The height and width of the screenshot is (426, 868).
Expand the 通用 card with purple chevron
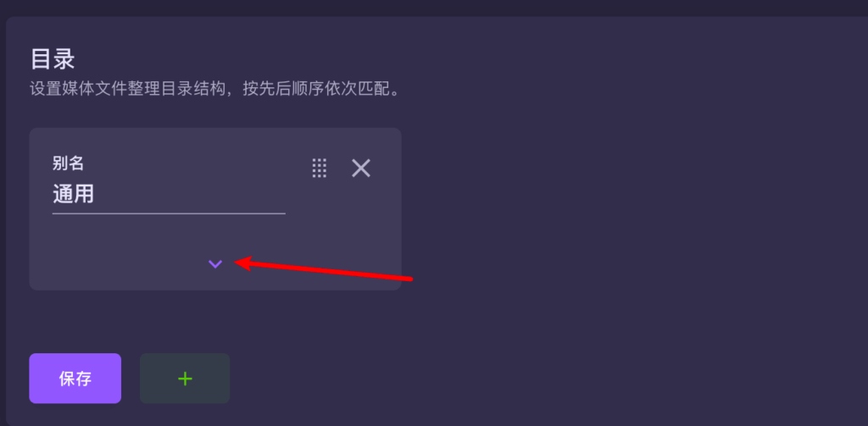click(x=214, y=264)
